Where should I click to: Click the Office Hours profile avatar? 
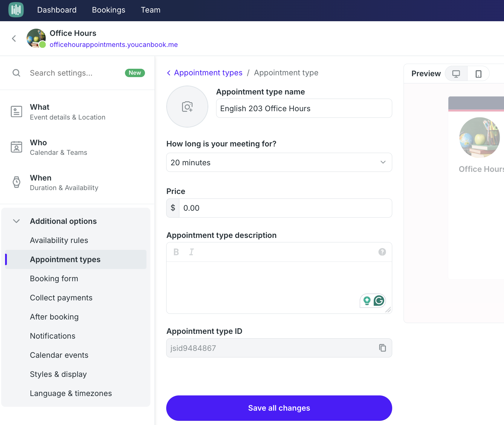tap(36, 38)
